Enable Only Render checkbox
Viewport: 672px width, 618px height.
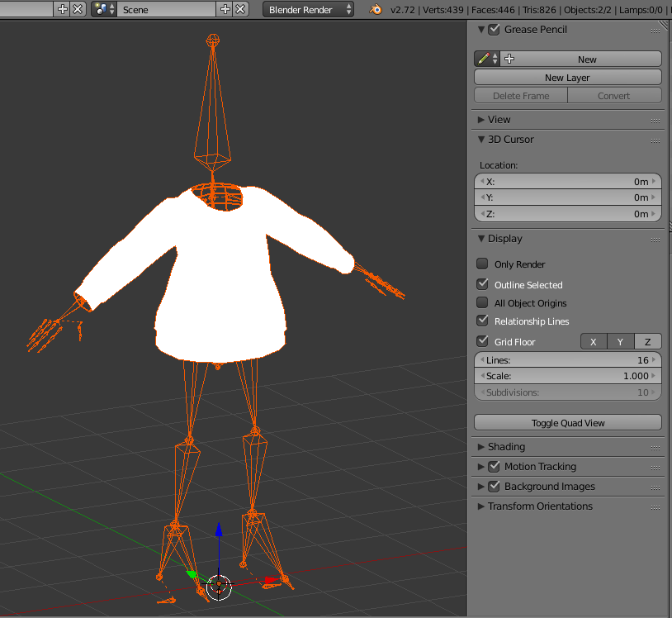pos(482,264)
